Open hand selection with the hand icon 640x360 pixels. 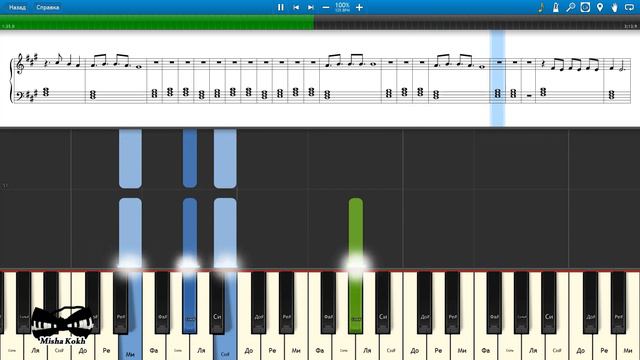(x=614, y=7)
